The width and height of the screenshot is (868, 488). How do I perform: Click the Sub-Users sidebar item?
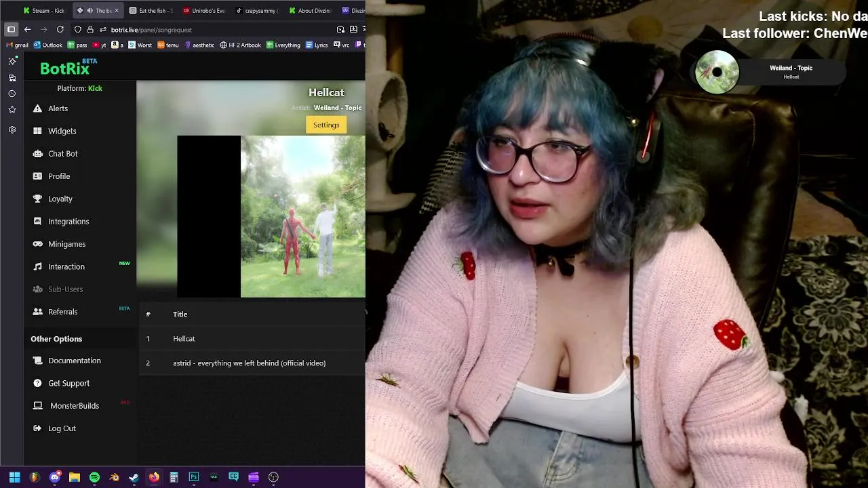point(65,289)
